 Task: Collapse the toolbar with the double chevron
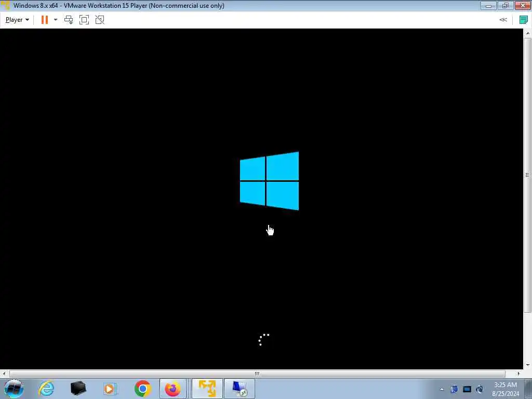coord(503,20)
